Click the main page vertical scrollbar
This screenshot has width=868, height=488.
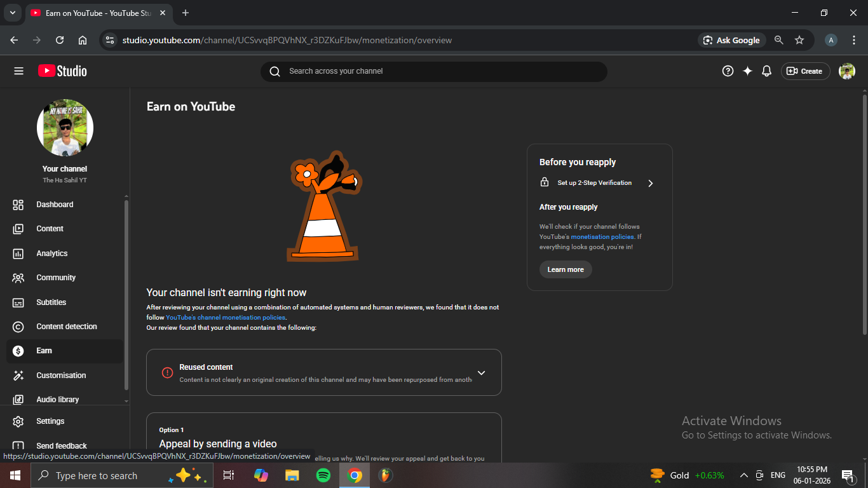tap(864, 216)
